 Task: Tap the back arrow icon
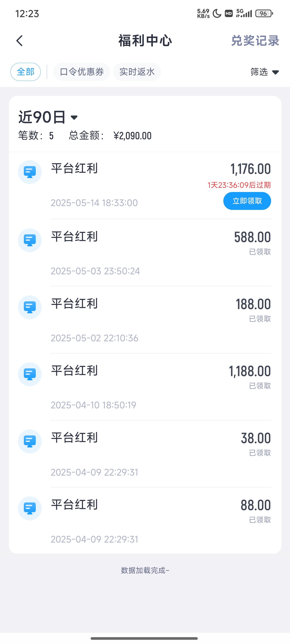(20, 41)
